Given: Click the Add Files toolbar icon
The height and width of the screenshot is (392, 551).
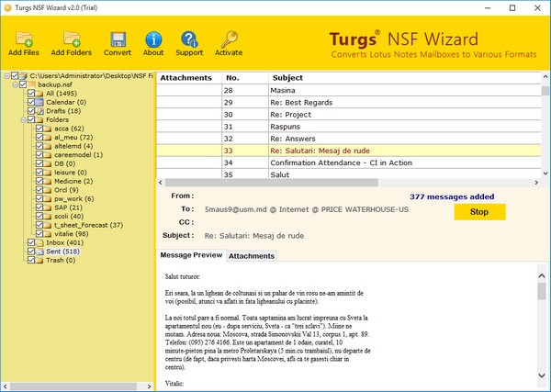Looking at the screenshot, I should pyautogui.click(x=23, y=39).
